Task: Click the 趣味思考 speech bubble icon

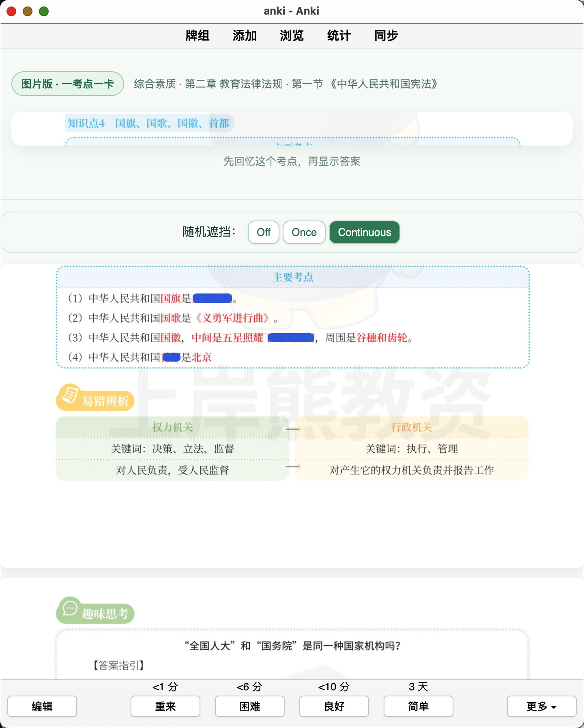Action: click(70, 608)
